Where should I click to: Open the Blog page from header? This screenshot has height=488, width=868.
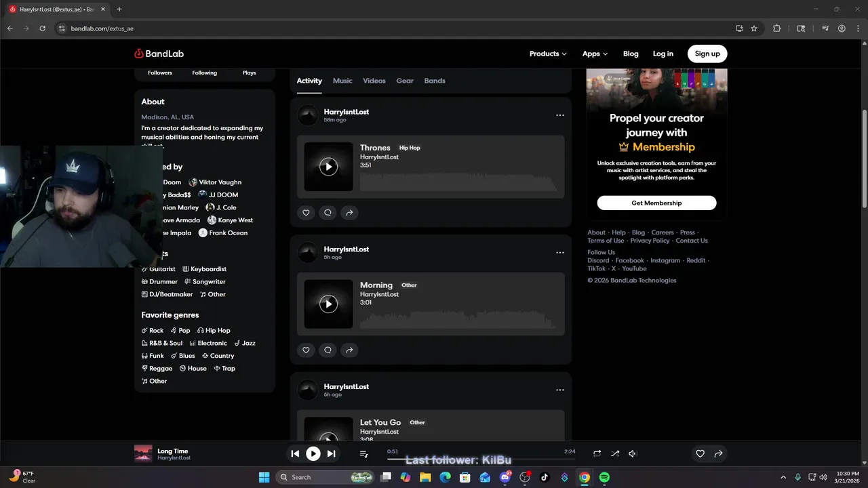[x=631, y=54]
